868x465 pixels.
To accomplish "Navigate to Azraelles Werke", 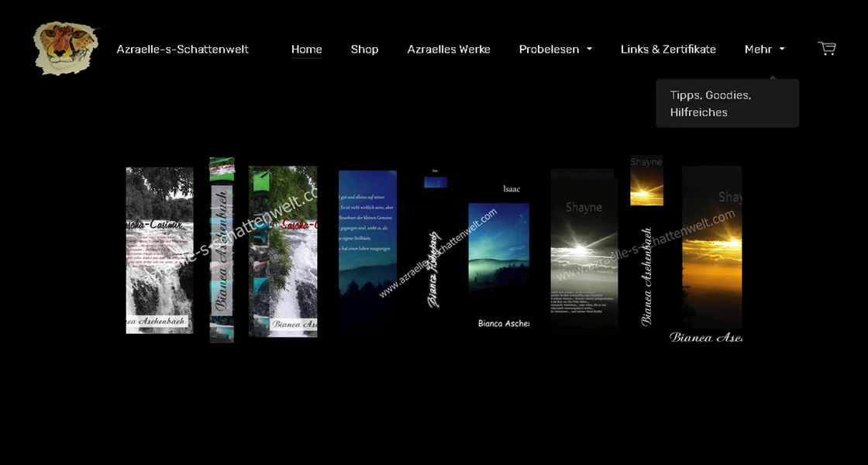I will click(x=449, y=49).
